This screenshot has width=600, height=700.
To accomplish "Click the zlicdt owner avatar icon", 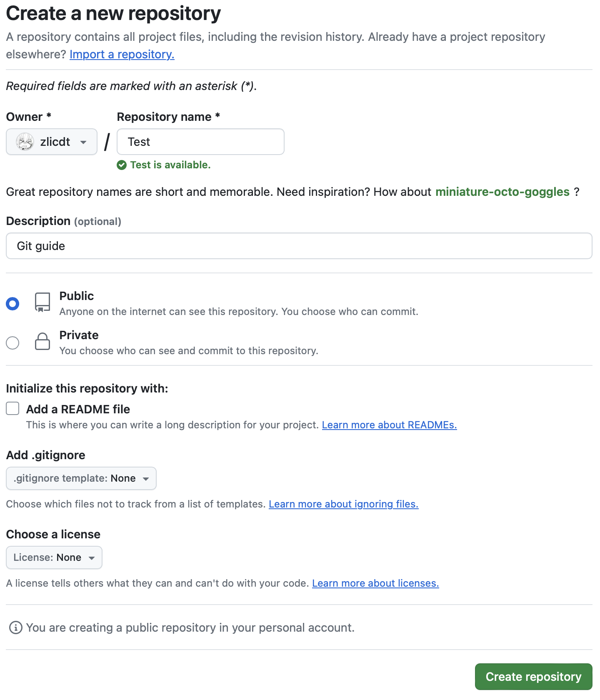I will pyautogui.click(x=25, y=142).
